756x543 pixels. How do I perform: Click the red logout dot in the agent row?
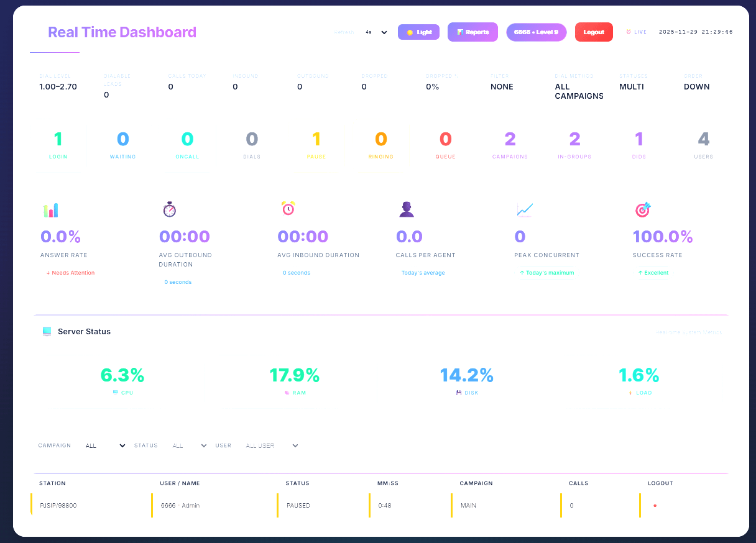pos(655,506)
